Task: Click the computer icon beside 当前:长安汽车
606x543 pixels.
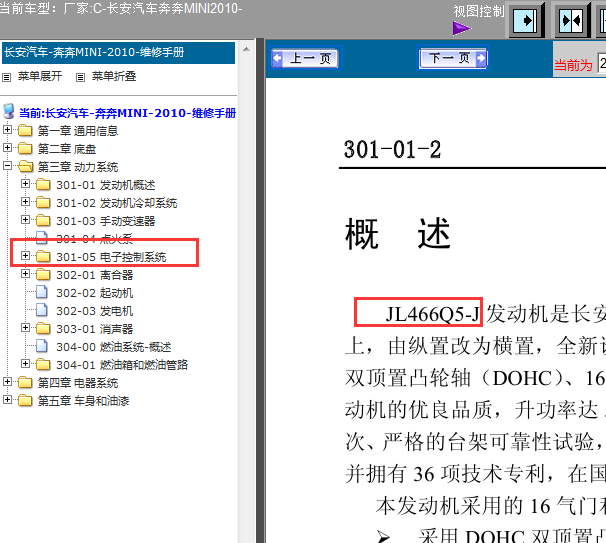Action: tap(9, 111)
